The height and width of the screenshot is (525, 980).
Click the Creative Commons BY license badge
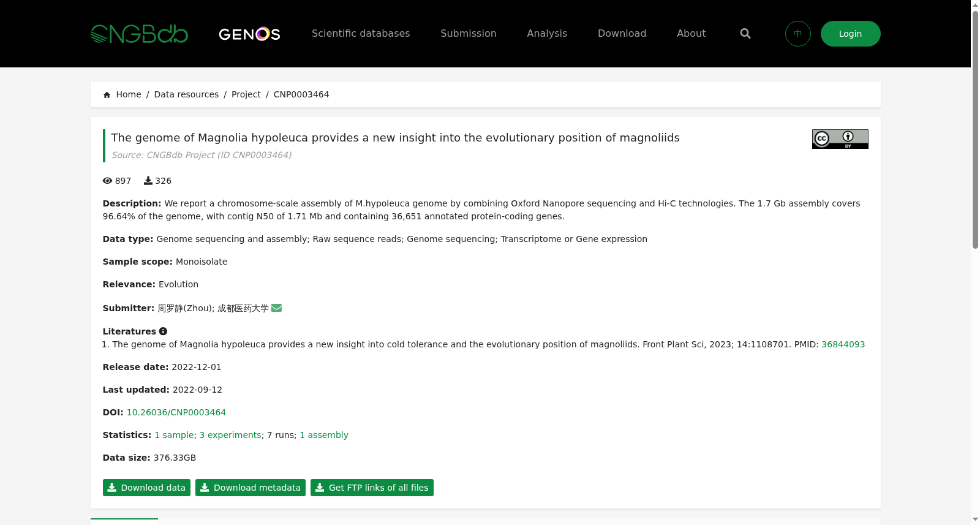[x=840, y=139]
